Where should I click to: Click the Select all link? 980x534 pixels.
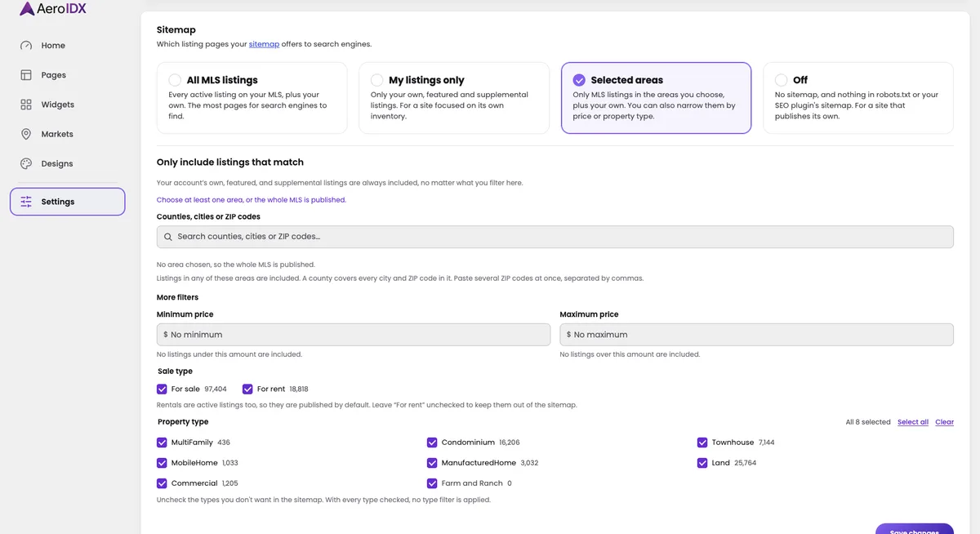[x=913, y=422]
